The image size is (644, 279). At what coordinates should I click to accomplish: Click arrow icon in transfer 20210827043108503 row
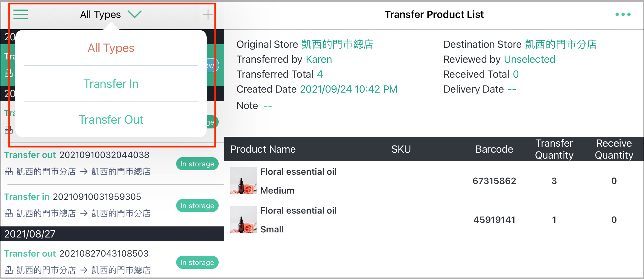point(84,270)
